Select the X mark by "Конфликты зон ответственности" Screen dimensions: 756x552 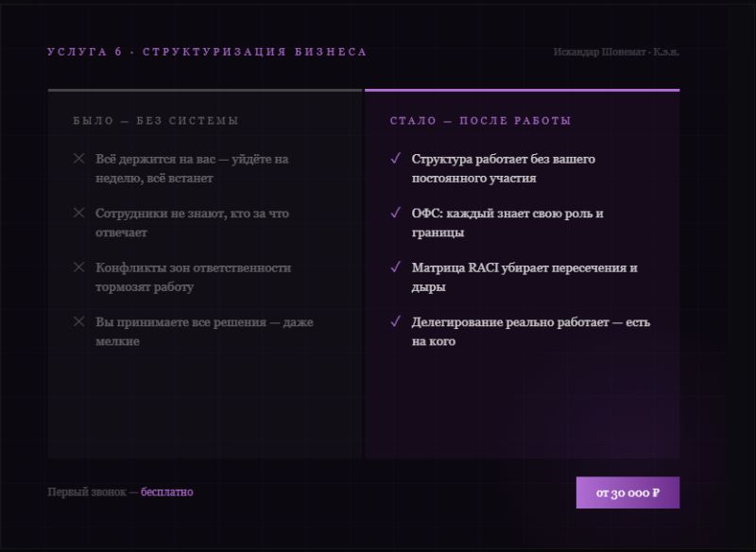[79, 267]
